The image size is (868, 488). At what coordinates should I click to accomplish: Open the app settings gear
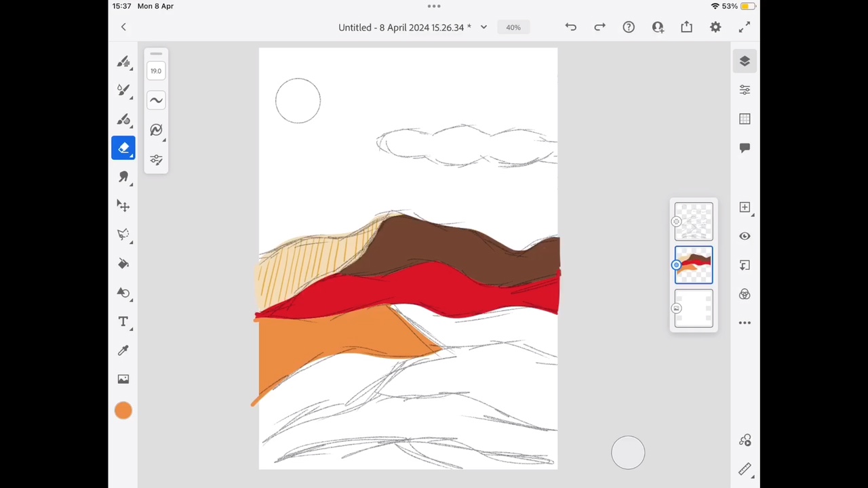715,27
